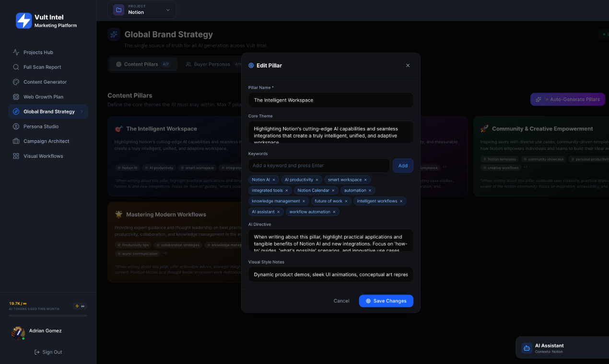The height and width of the screenshot is (364, 609).
Task: Remove the automation keyword tag
Action: pos(369,190)
